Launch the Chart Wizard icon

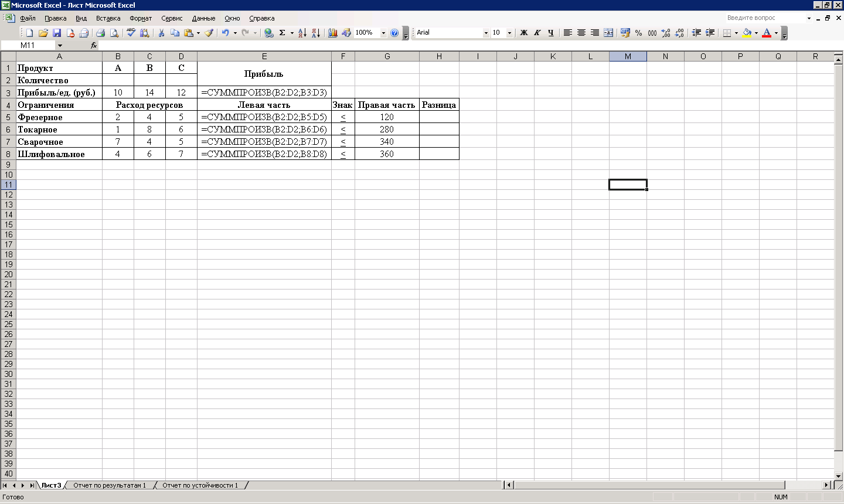pyautogui.click(x=333, y=33)
